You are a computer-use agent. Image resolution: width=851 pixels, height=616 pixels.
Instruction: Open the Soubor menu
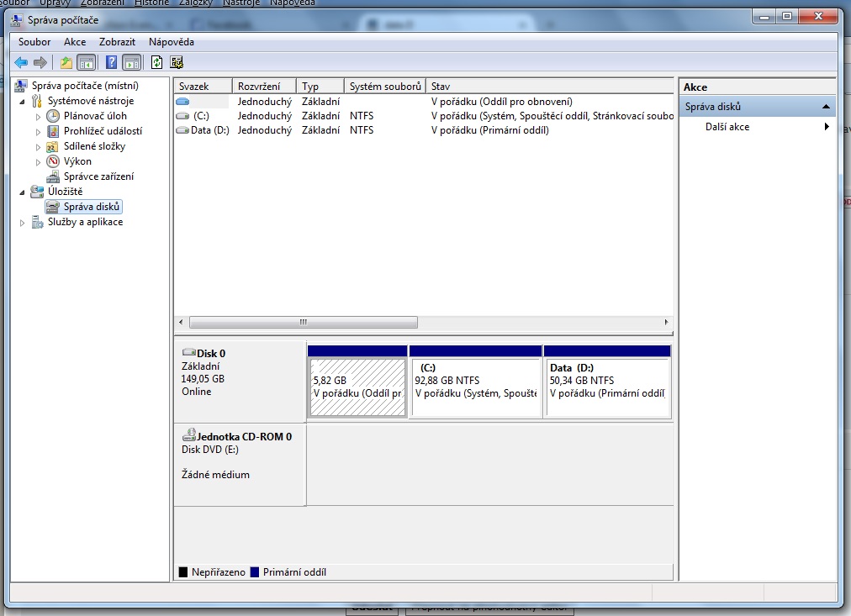coord(34,42)
